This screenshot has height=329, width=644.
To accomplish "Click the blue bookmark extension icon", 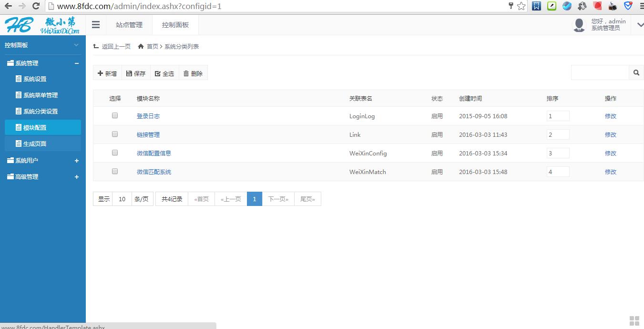I will pos(537,6).
